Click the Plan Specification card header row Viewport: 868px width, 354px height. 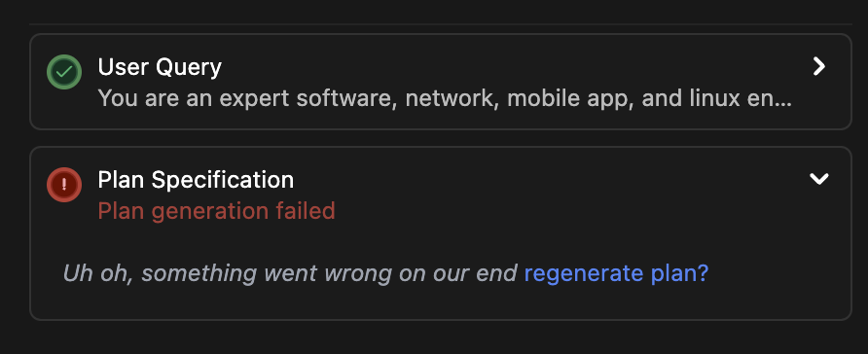[x=440, y=195]
